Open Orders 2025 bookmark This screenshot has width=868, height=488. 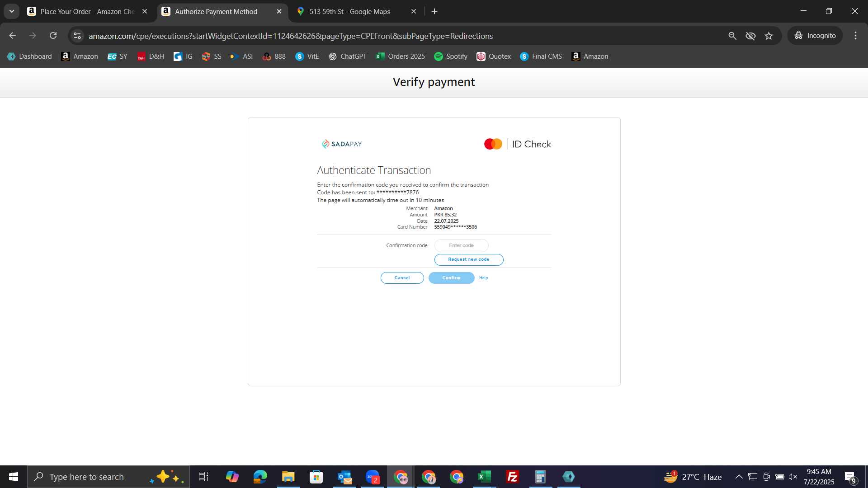[x=401, y=56]
